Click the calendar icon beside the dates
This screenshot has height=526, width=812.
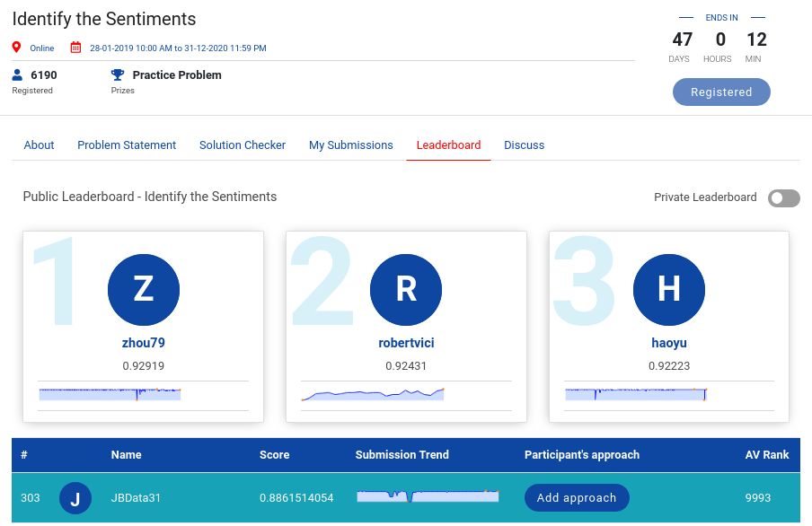click(76, 48)
